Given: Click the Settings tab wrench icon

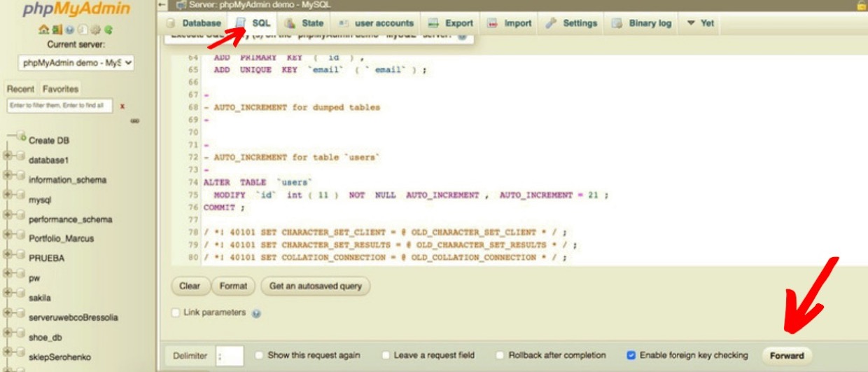Looking at the screenshot, I should click(x=551, y=23).
